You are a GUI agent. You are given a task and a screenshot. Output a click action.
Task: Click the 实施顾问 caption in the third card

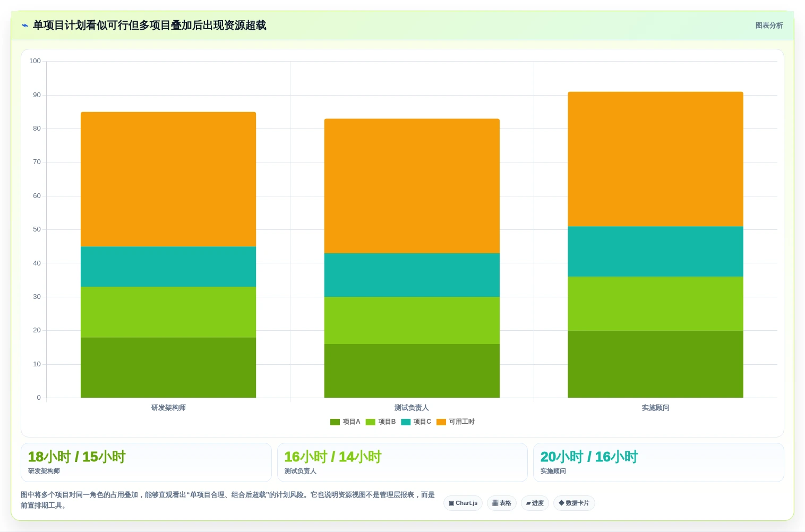pyautogui.click(x=553, y=471)
